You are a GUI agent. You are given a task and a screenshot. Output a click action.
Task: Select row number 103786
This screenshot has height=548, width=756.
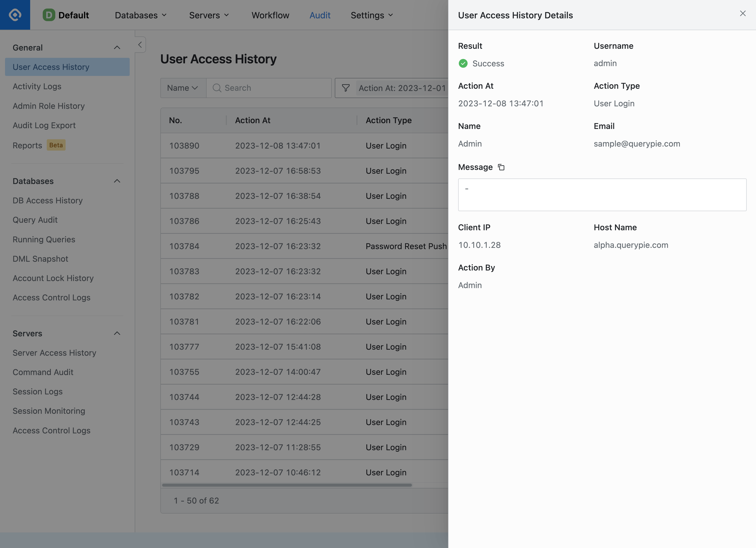pyautogui.click(x=304, y=221)
